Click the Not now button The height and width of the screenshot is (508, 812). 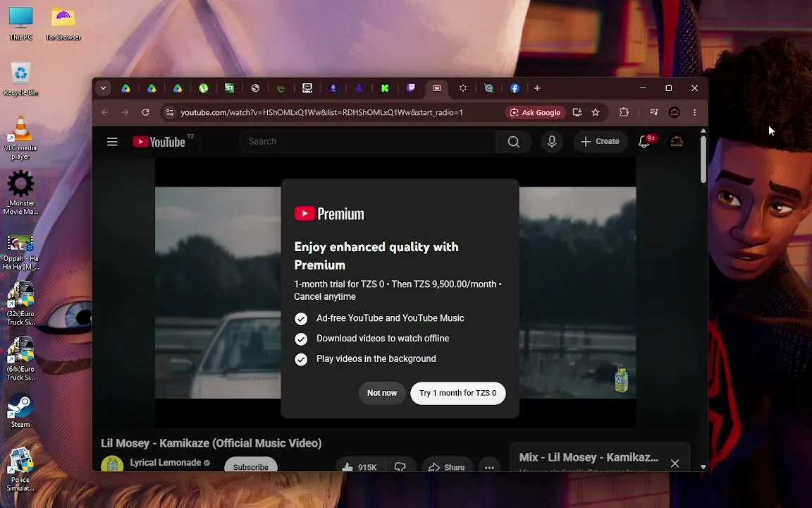pos(382,393)
